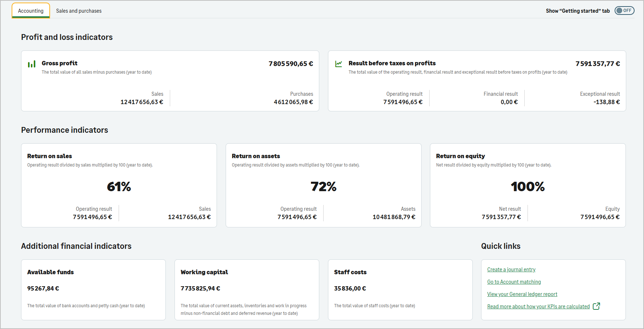The height and width of the screenshot is (329, 644).
Task: Select the Staff costs card
Action: pyautogui.click(x=400, y=289)
